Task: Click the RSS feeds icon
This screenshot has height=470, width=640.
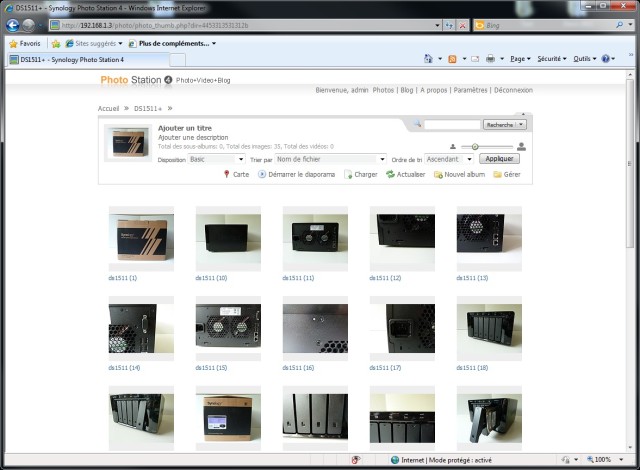Action: tap(452, 59)
